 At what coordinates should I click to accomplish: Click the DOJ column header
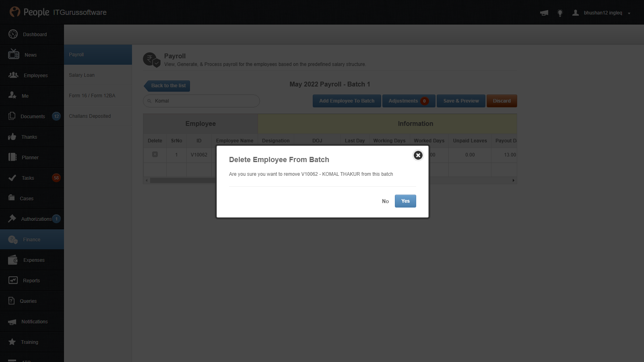tap(317, 141)
